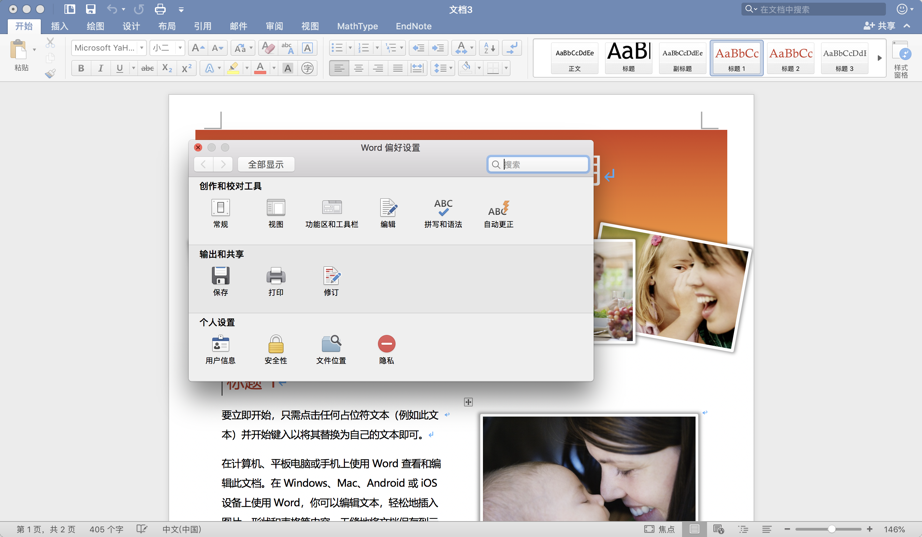Toggle align right paragraph button
Image resolution: width=922 pixels, height=537 pixels.
[x=378, y=68]
